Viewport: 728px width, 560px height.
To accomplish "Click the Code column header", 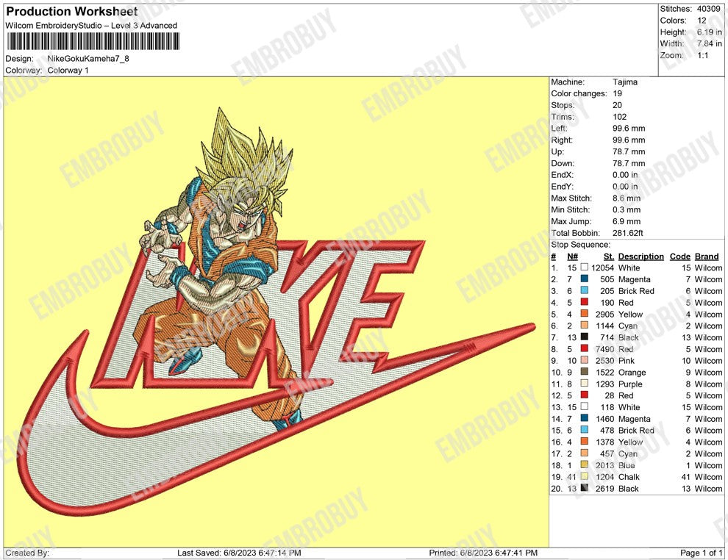I will pyautogui.click(x=679, y=256).
